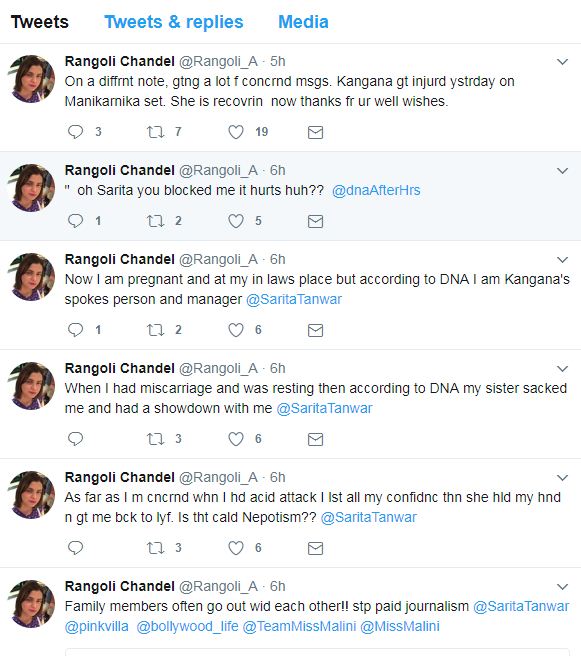Open the Media tab
Screen dimensions: 581x656
pyautogui.click(x=303, y=22)
